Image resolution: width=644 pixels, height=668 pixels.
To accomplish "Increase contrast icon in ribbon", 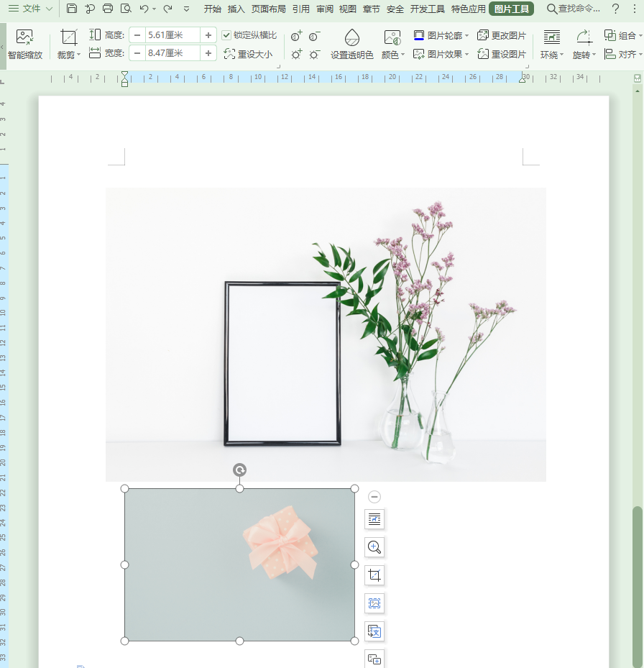I will tap(296, 36).
